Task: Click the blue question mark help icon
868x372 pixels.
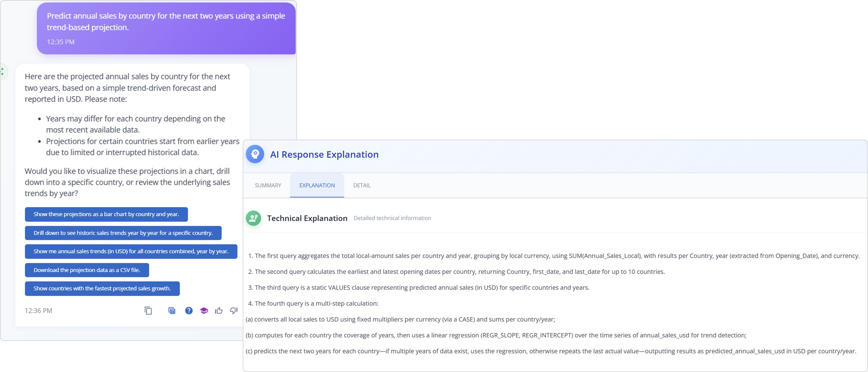Action: tap(189, 311)
